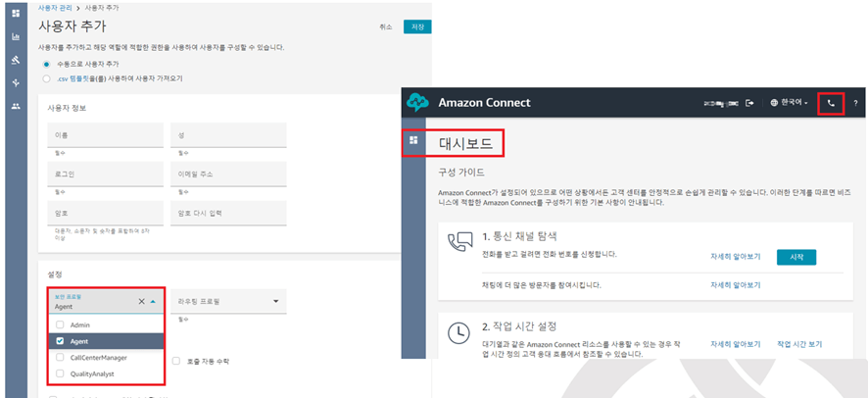Screen dimensions: 868x398
Task: Open dashboard icon in left sidebar
Action: tap(16, 13)
